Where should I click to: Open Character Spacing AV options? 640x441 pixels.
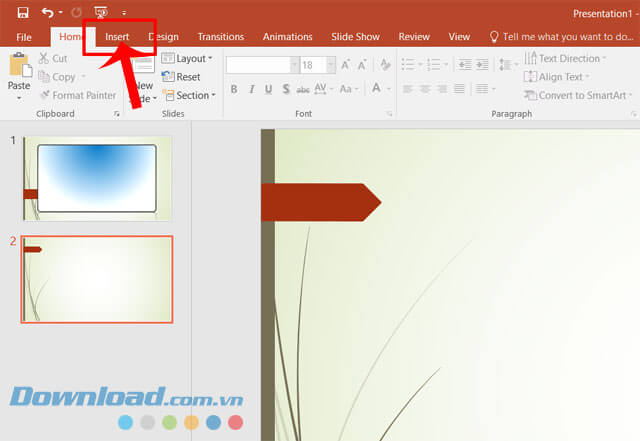(324, 89)
